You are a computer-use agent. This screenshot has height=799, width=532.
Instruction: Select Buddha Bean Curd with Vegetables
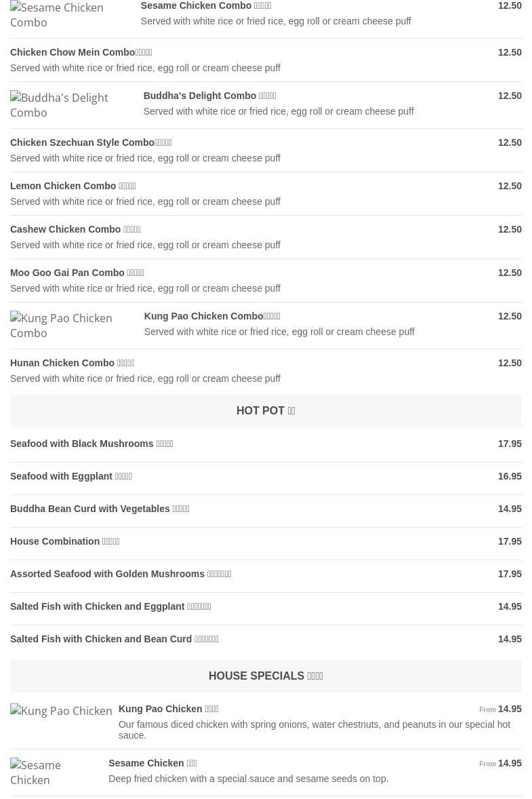coord(100,509)
